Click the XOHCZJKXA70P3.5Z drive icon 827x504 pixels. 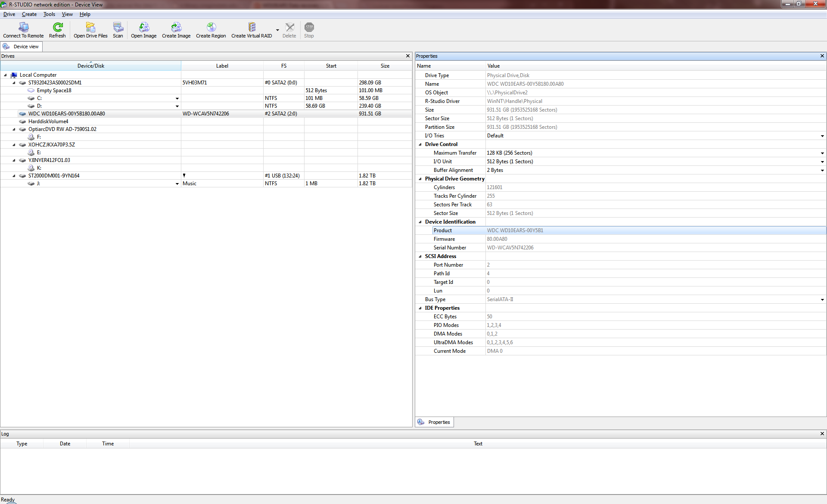22,145
